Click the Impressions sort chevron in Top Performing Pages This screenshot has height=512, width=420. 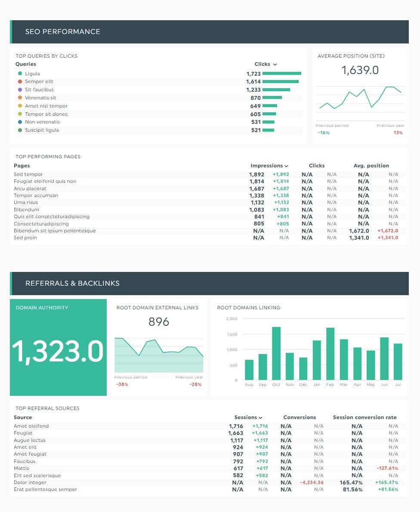[x=286, y=166]
